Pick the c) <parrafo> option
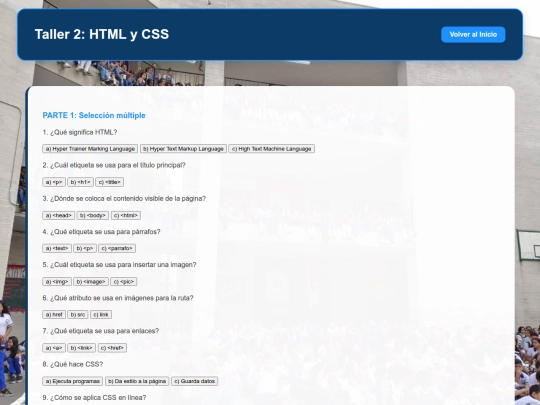This screenshot has height=405, width=540. 117,248
